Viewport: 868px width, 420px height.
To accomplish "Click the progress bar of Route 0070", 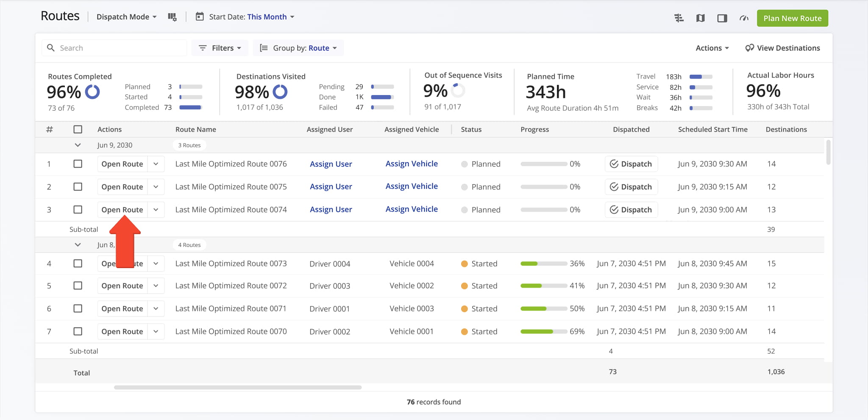I will (543, 332).
